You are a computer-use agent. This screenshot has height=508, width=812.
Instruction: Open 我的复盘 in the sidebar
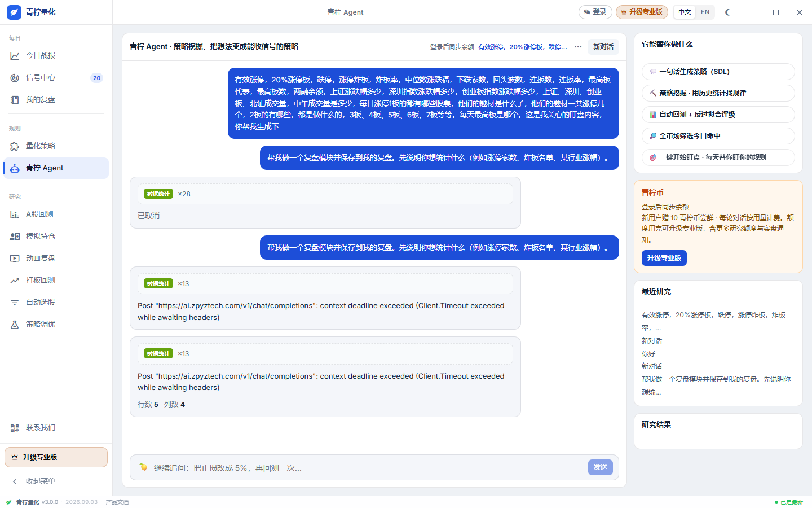56,99
